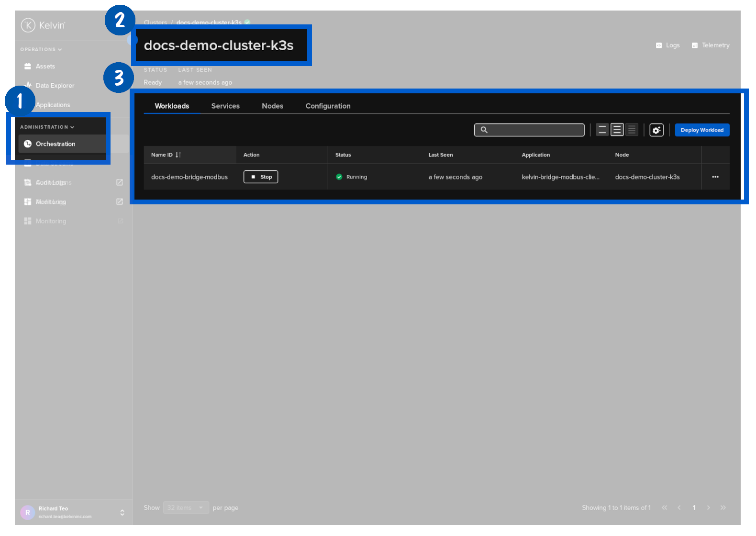The width and height of the screenshot is (756, 536).
Task: Open the cluster Telemetry
Action: [711, 45]
